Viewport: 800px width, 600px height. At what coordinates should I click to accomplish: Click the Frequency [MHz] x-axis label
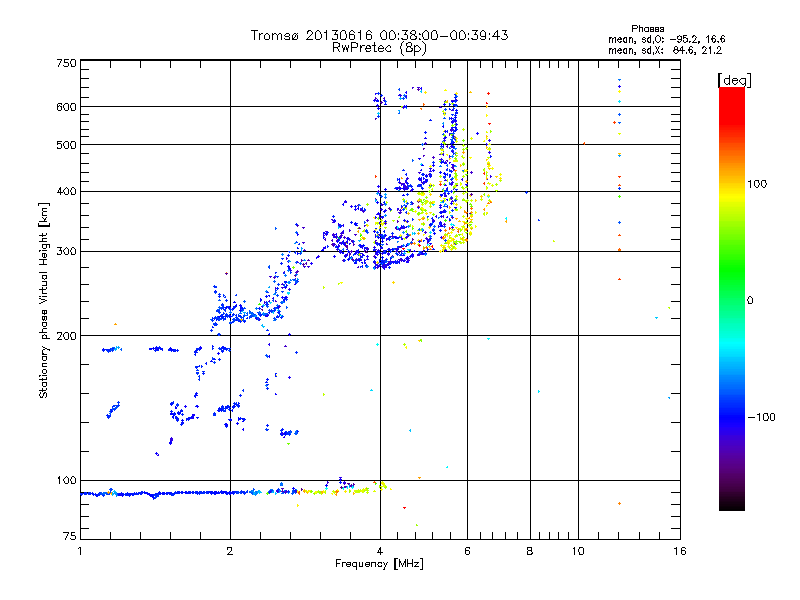(378, 565)
